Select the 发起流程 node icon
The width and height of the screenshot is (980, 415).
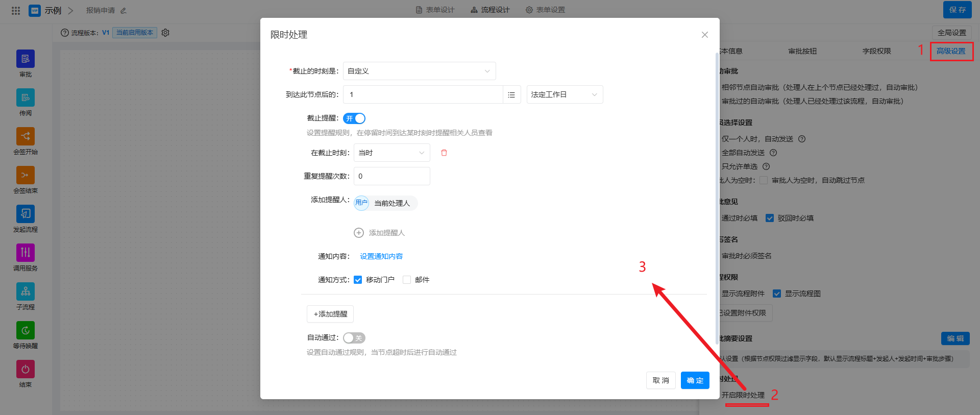25,214
